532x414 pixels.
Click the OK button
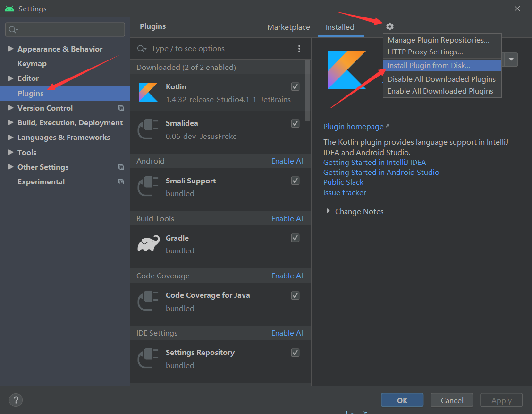pyautogui.click(x=402, y=400)
